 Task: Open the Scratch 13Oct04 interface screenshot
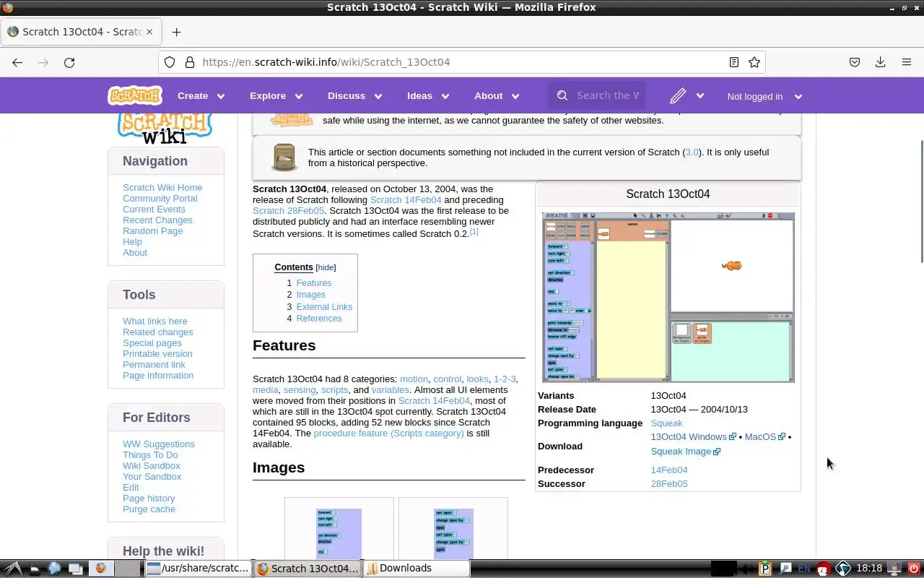click(x=668, y=297)
